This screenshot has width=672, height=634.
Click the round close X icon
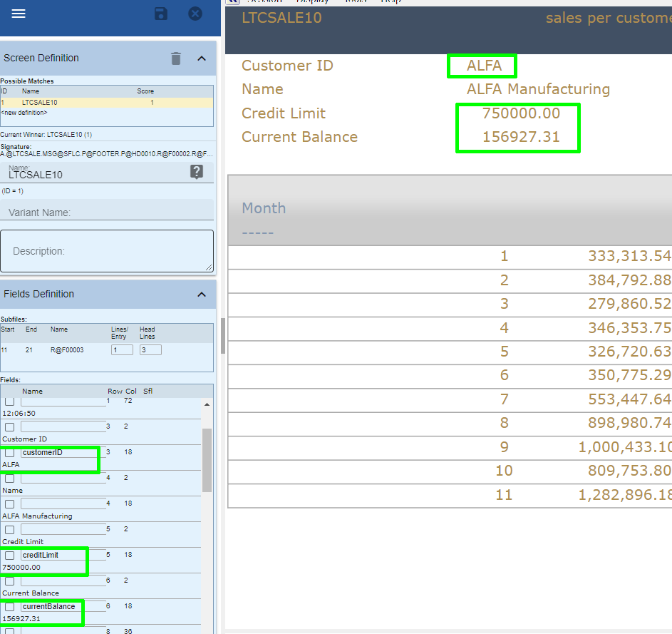tap(195, 14)
